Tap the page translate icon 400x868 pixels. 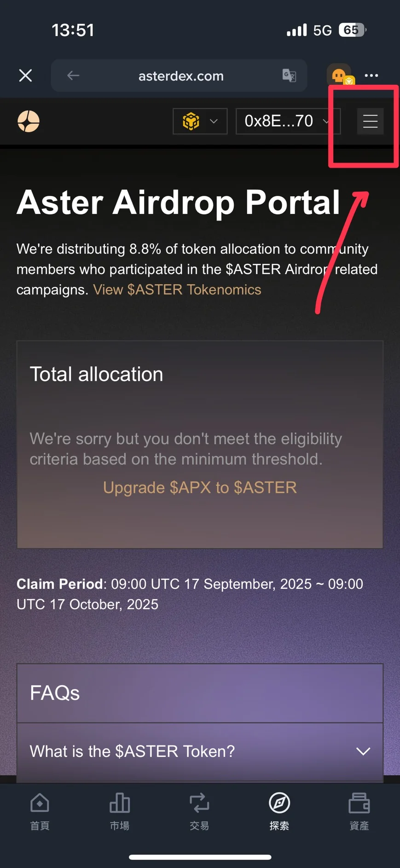[x=289, y=76]
